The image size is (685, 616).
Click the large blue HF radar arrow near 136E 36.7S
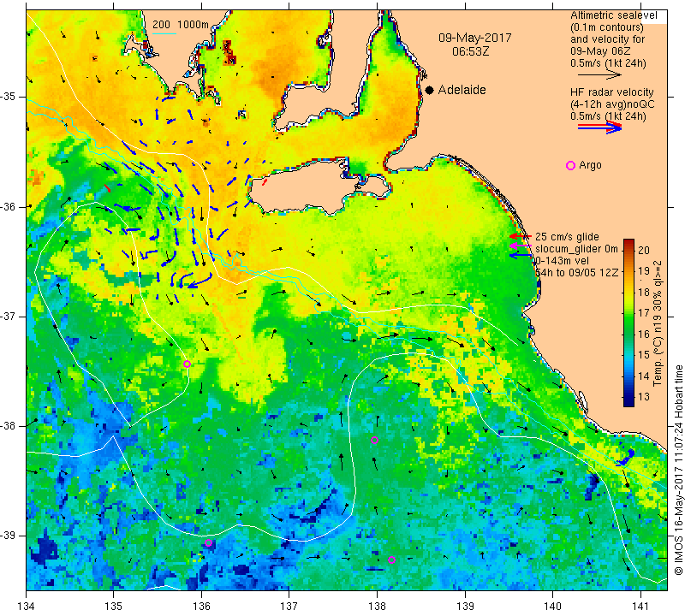tap(201, 282)
